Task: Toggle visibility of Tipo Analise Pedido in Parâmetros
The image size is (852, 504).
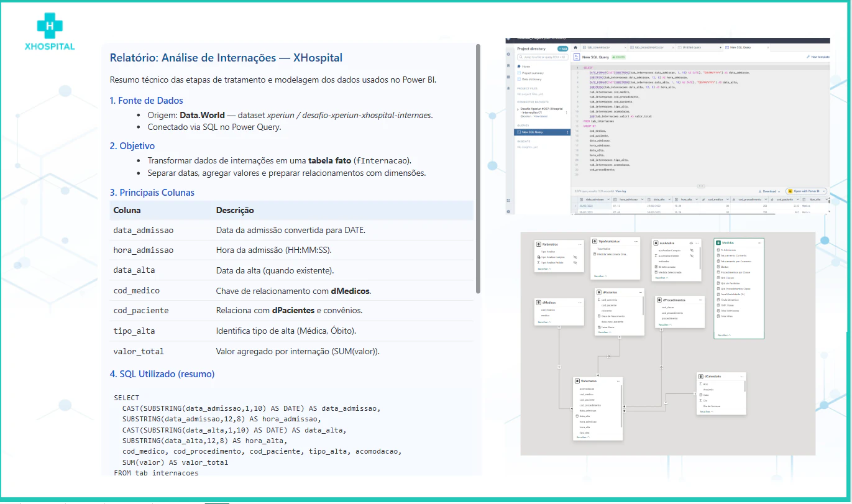Action: tap(575, 262)
